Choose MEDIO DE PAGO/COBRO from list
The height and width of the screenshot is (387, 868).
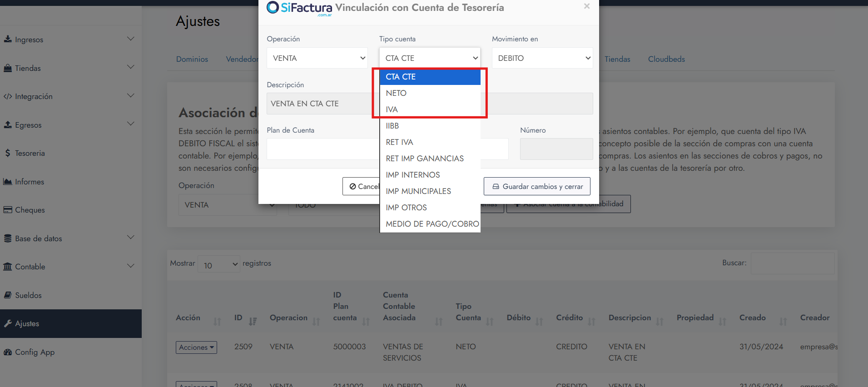click(432, 224)
